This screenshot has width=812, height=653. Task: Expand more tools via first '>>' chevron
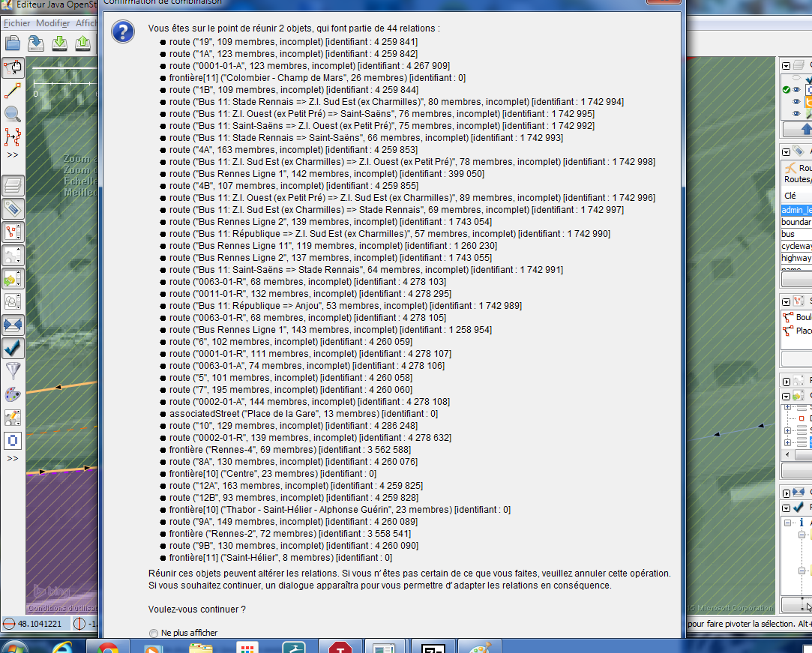[13, 155]
